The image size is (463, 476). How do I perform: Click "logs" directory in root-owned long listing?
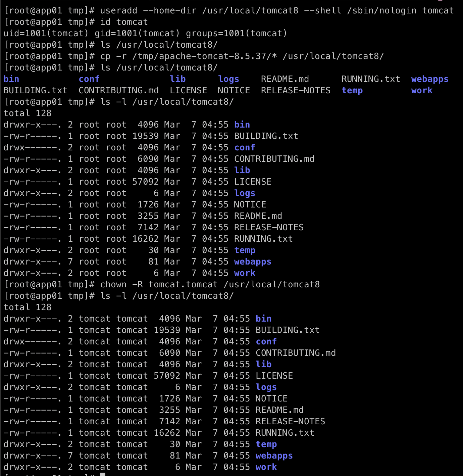point(245,193)
